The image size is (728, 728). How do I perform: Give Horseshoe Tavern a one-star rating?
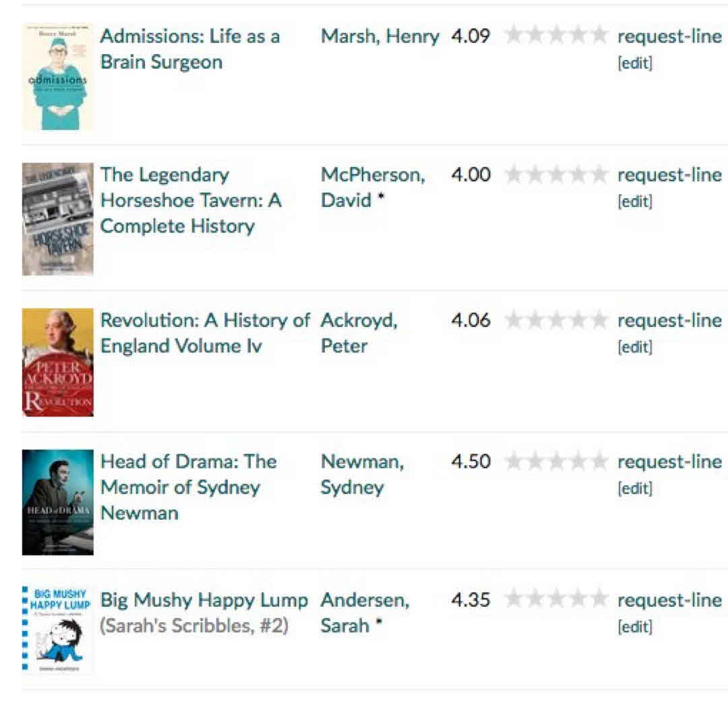(514, 175)
